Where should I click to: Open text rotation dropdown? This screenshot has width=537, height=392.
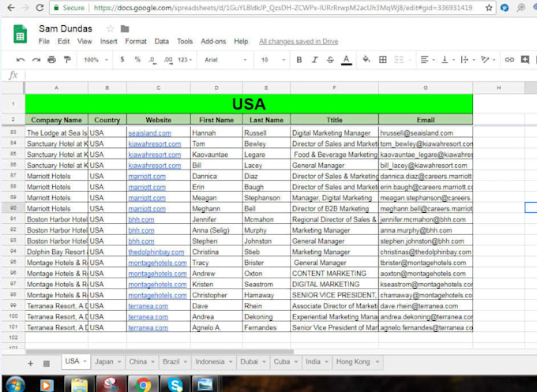(488, 60)
